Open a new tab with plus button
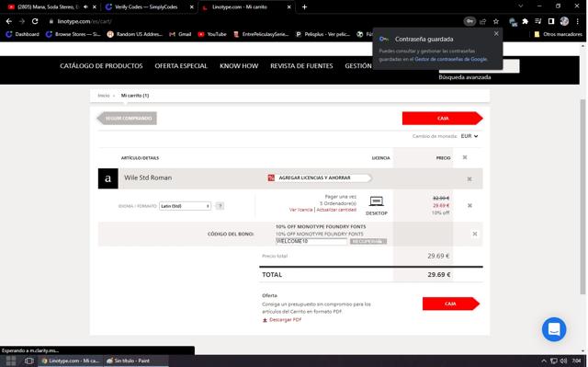The width and height of the screenshot is (588, 367). 304,6
